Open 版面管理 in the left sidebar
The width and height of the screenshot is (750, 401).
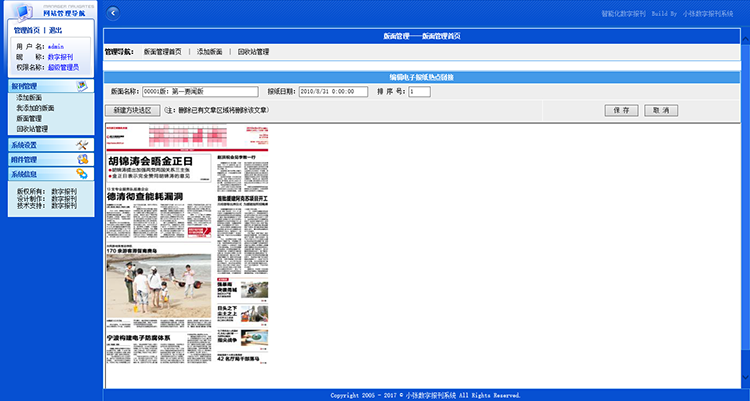pos(29,119)
